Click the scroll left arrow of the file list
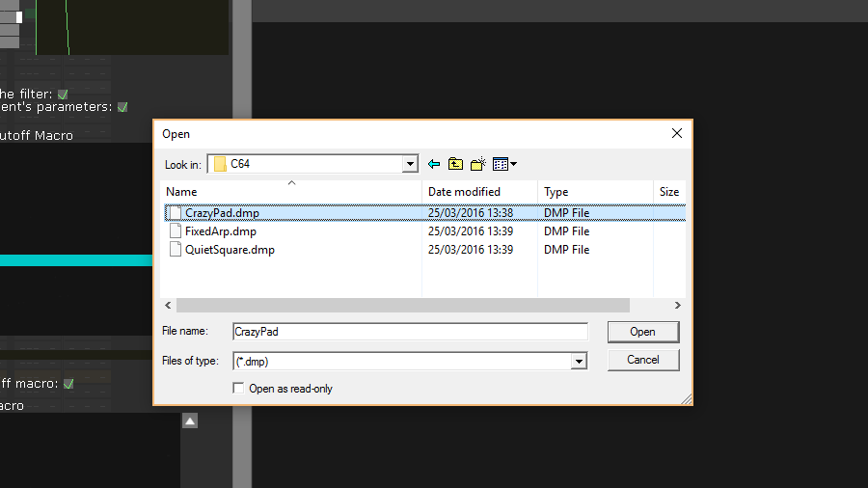868x488 pixels. [168, 306]
